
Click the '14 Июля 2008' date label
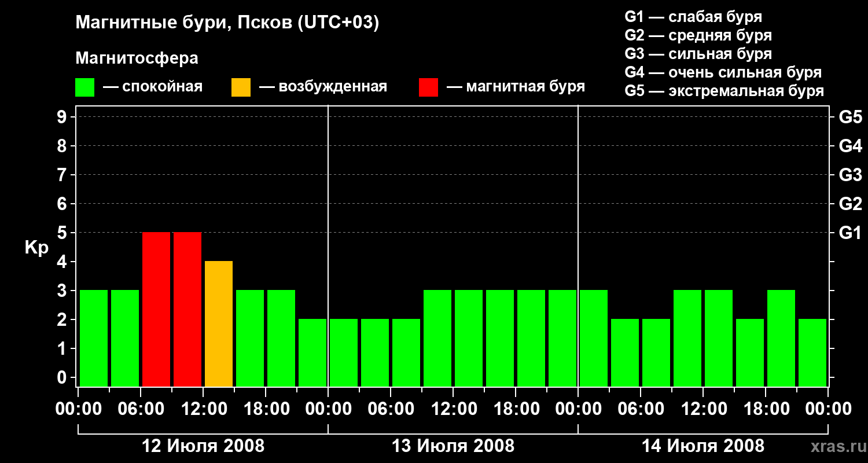coord(703,446)
